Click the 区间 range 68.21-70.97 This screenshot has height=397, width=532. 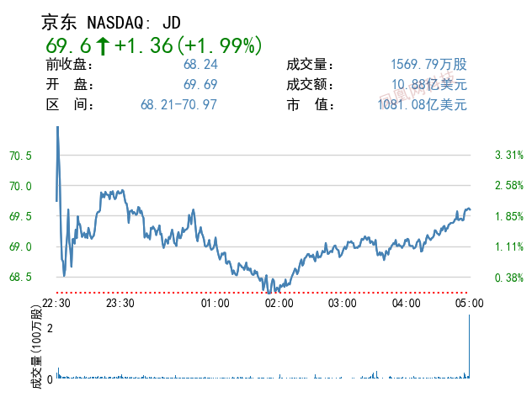tap(178, 105)
